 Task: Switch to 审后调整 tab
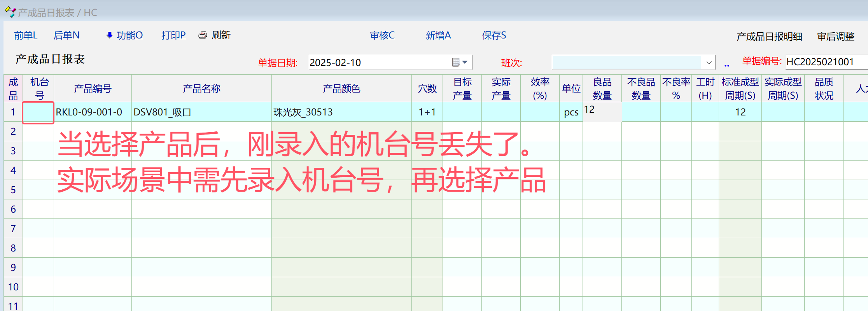tap(835, 37)
